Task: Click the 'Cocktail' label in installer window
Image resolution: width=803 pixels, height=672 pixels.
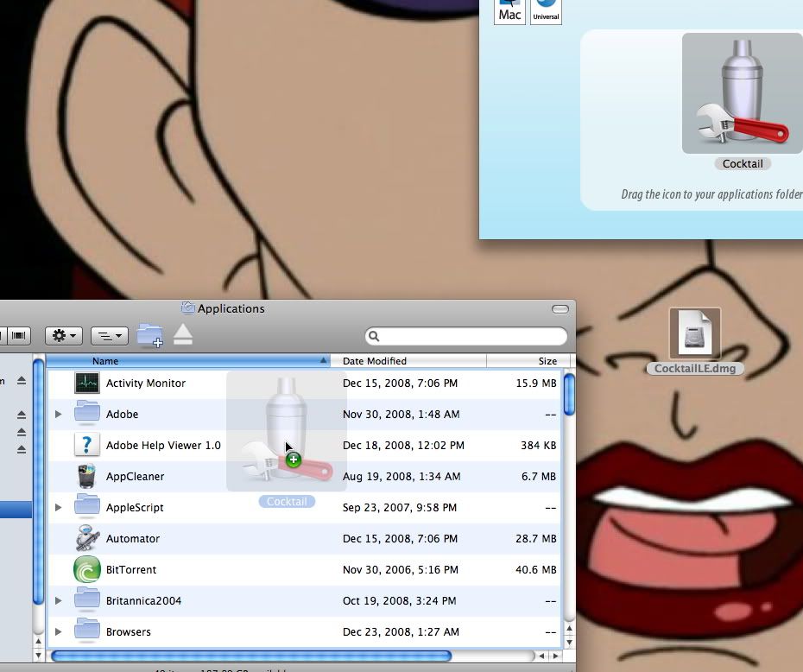Action: 743,164
